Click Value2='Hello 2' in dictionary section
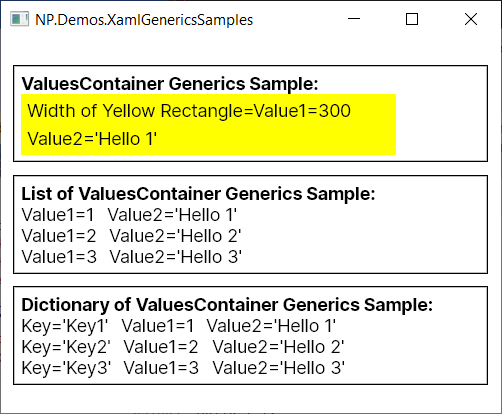Viewport: 502px width, 414px height. click(279, 347)
